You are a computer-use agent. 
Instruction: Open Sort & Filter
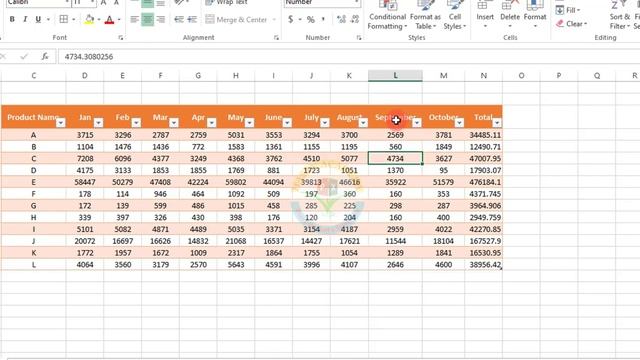pos(620,16)
